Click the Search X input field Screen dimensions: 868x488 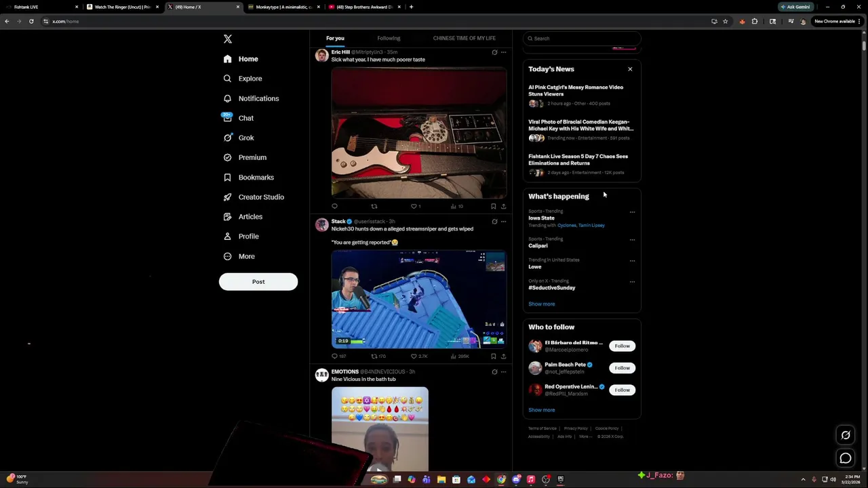582,39
